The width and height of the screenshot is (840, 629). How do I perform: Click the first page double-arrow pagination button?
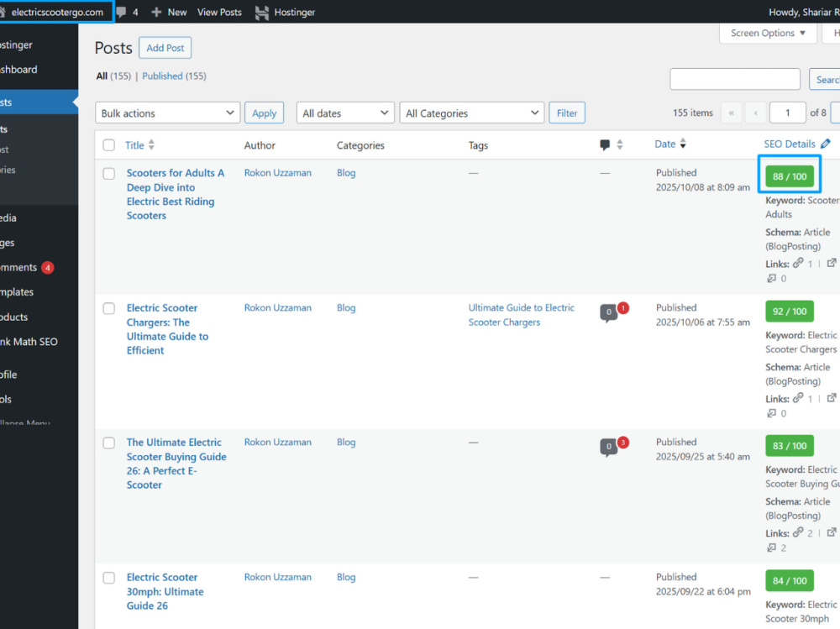[732, 113]
